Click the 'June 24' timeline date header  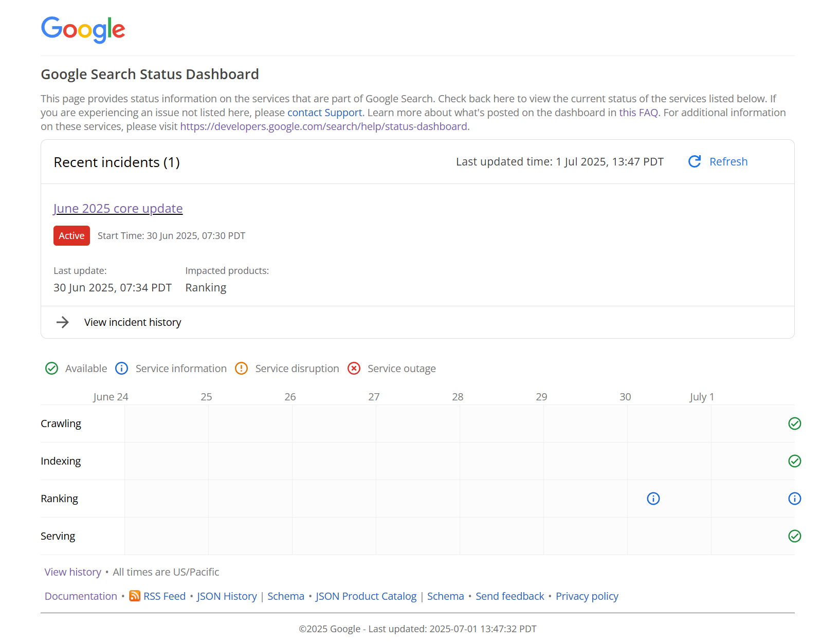111,397
